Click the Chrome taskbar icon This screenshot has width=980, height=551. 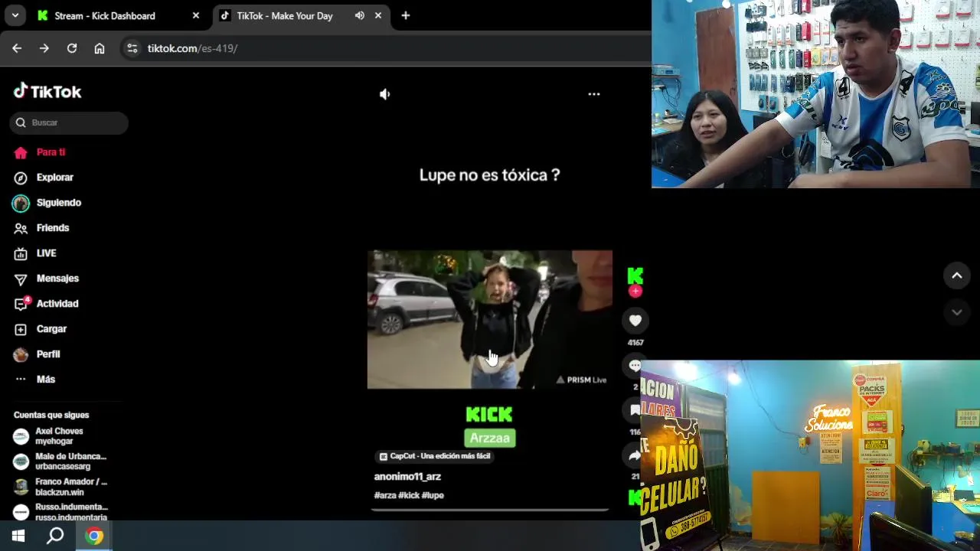pyautogui.click(x=94, y=536)
